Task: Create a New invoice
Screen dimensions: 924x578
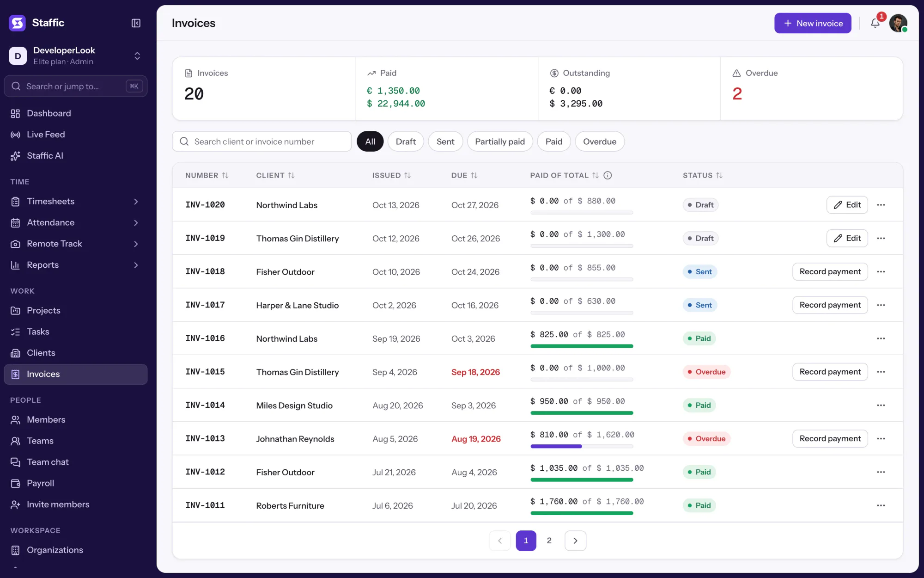Action: tap(813, 23)
